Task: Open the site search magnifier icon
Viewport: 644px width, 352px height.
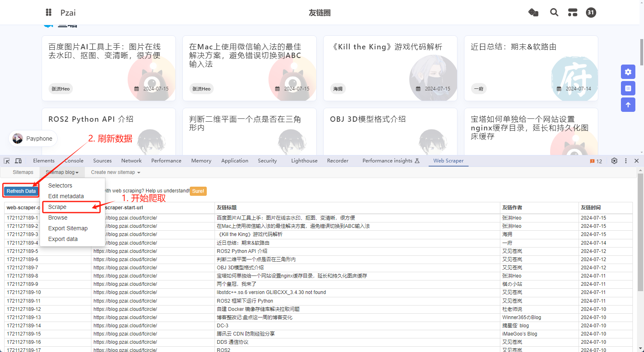Action: 554,12
